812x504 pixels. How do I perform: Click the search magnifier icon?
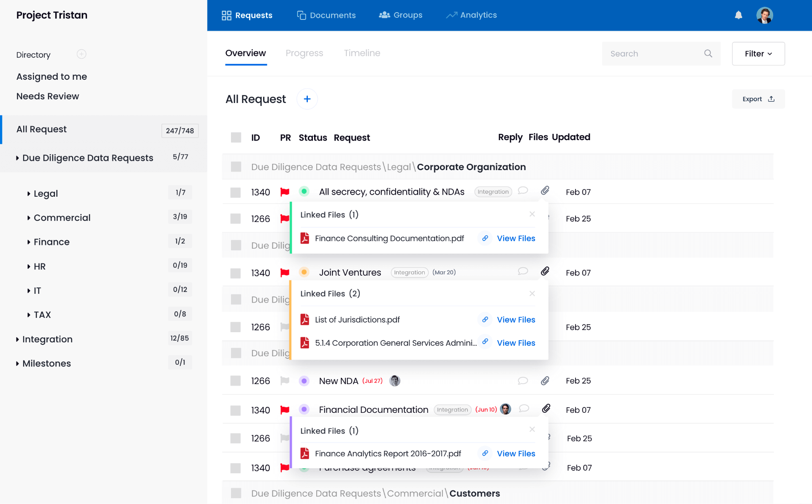pos(708,54)
